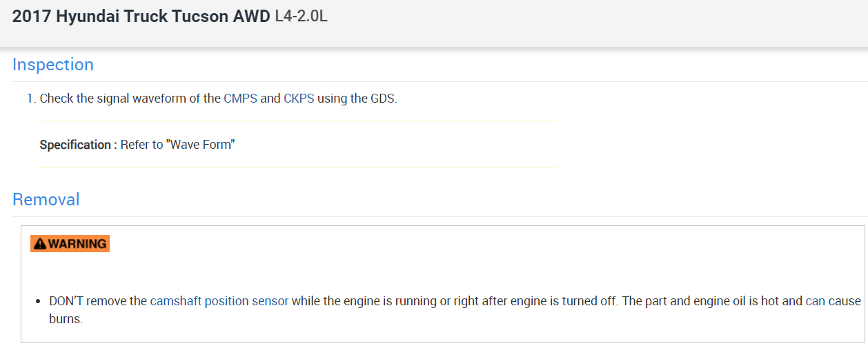Click the word GDS in step one
The width and height of the screenshot is (868, 348).
pyautogui.click(x=384, y=99)
